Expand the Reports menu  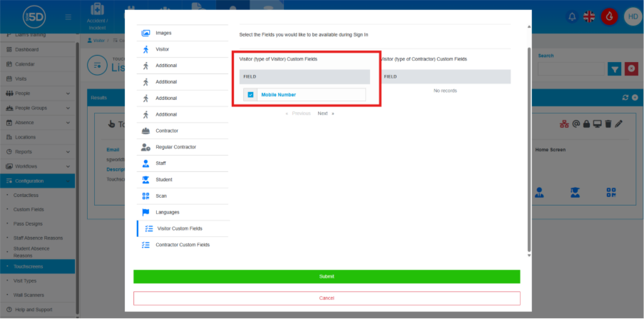click(37, 152)
